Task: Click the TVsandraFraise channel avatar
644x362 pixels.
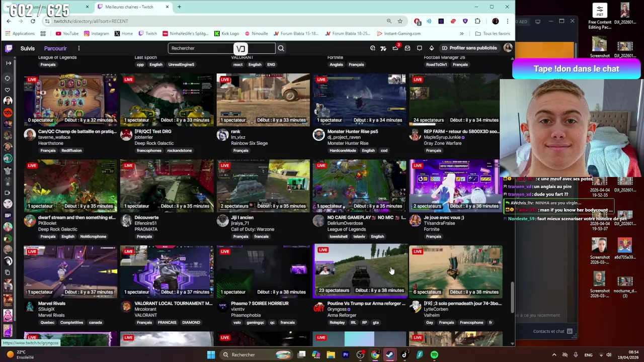Action: (415, 220)
